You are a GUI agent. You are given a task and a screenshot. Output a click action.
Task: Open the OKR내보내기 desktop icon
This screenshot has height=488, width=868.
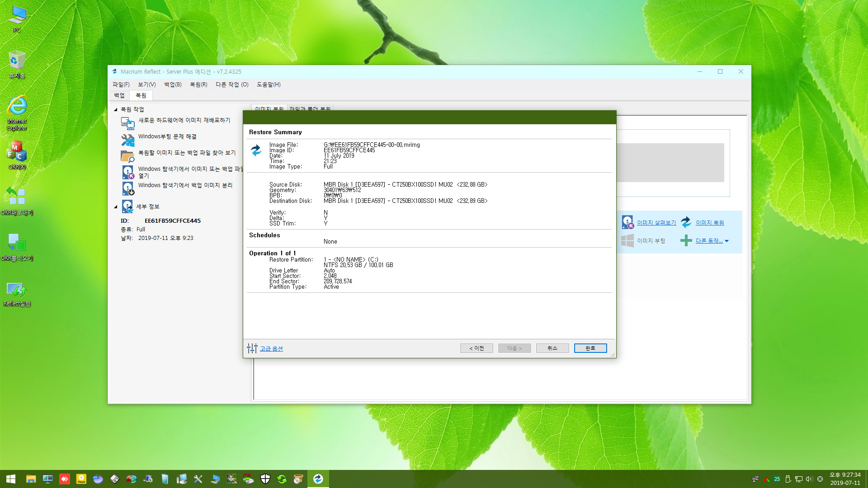point(17,201)
